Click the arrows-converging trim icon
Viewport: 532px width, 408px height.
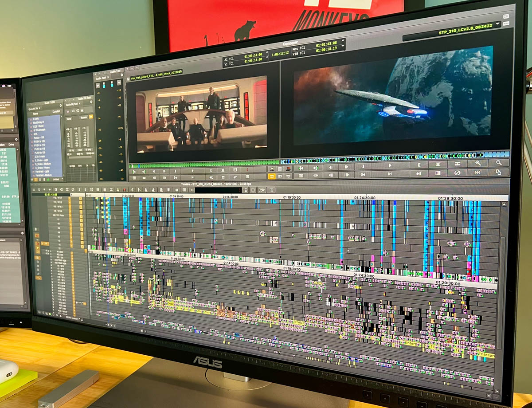point(477,173)
